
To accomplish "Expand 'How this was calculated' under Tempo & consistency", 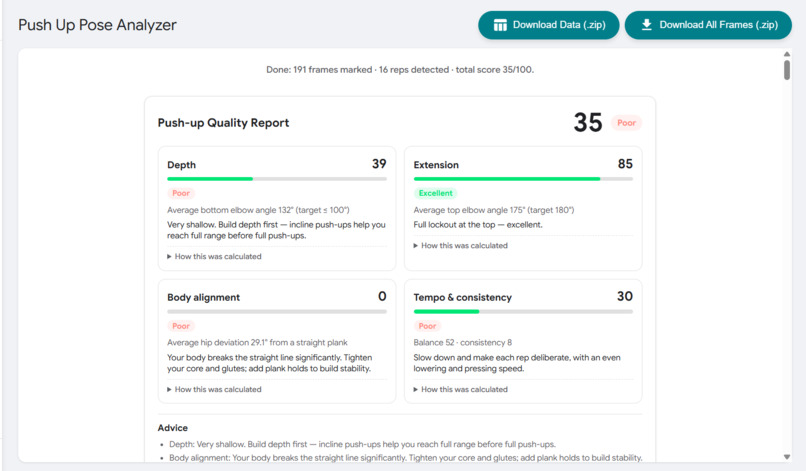I will 461,389.
